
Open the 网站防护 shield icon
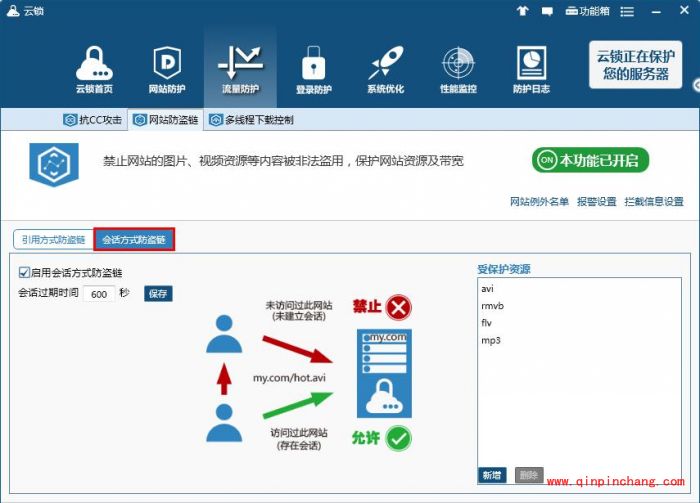pos(167,70)
